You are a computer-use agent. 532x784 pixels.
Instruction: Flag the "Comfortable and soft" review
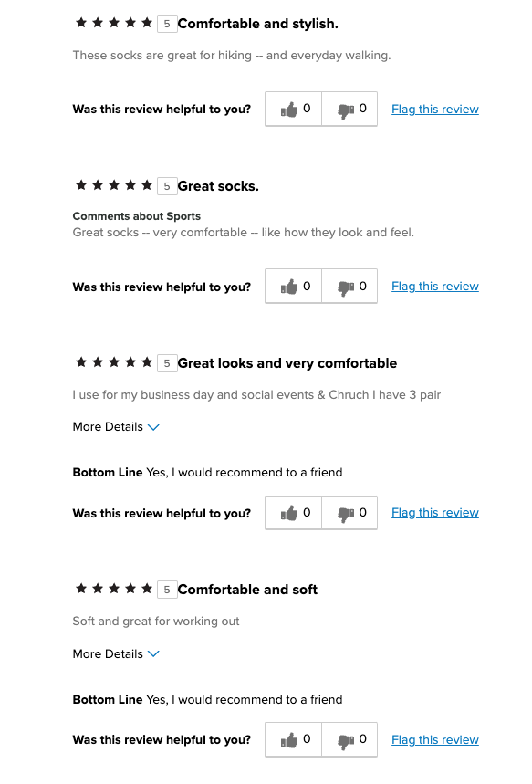(x=435, y=739)
